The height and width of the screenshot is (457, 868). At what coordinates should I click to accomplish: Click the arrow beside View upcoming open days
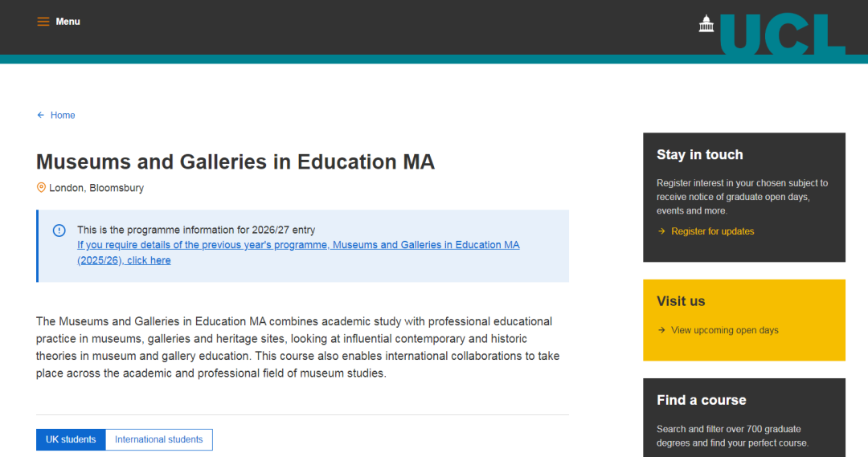tap(661, 330)
